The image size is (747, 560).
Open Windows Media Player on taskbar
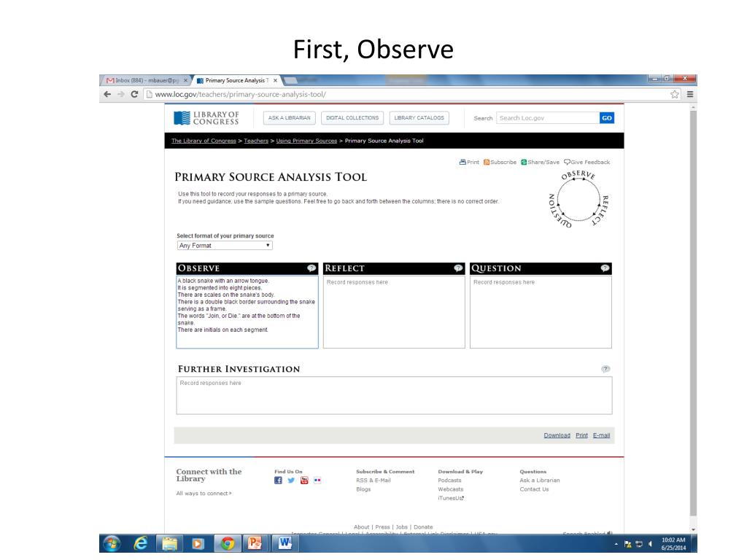pyautogui.click(x=198, y=543)
